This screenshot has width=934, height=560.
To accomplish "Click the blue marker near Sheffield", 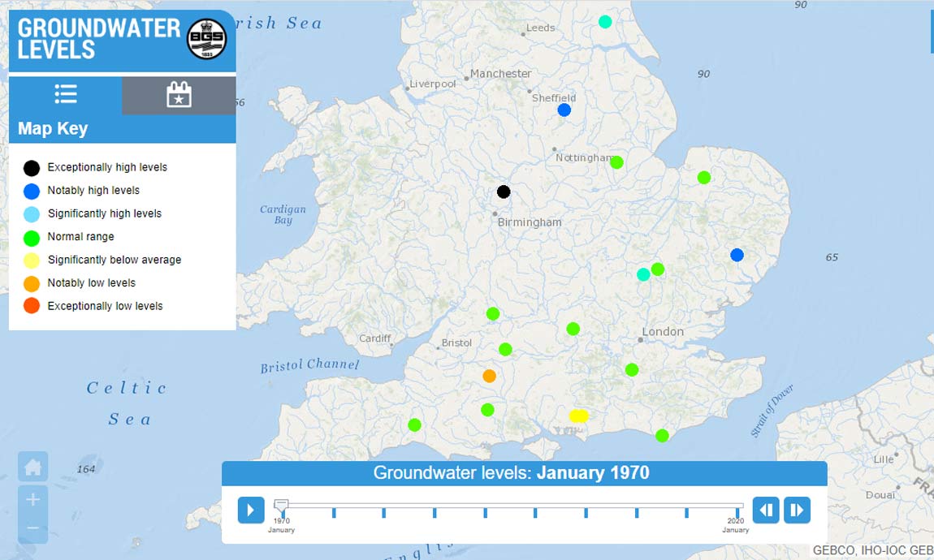I will coord(564,110).
